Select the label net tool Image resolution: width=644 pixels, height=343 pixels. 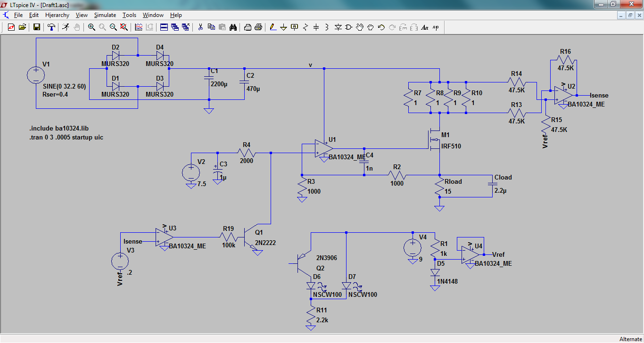tap(295, 27)
